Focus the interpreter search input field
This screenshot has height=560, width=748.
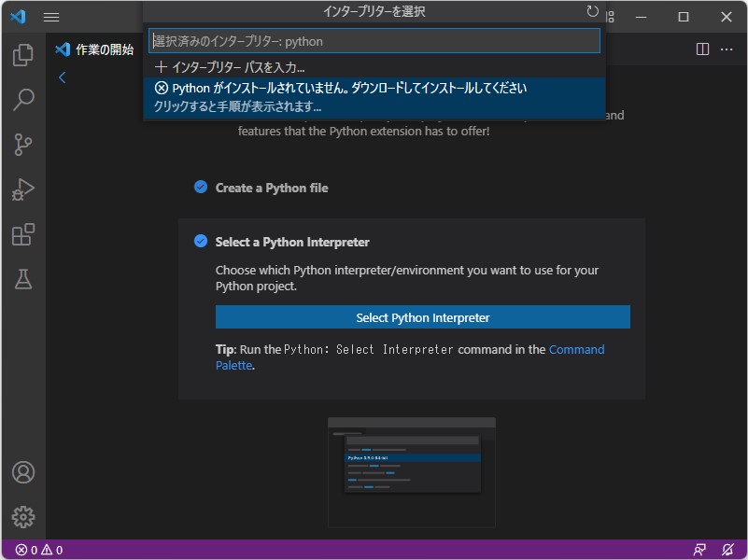374,40
